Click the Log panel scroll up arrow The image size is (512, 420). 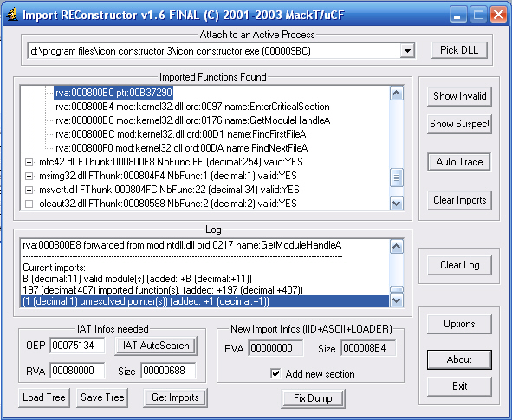(x=397, y=247)
